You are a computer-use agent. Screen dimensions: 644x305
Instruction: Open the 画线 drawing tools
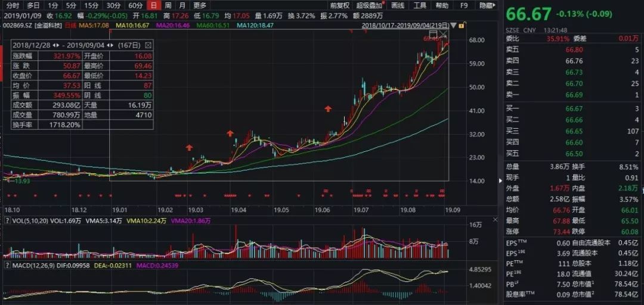(x=397, y=5)
